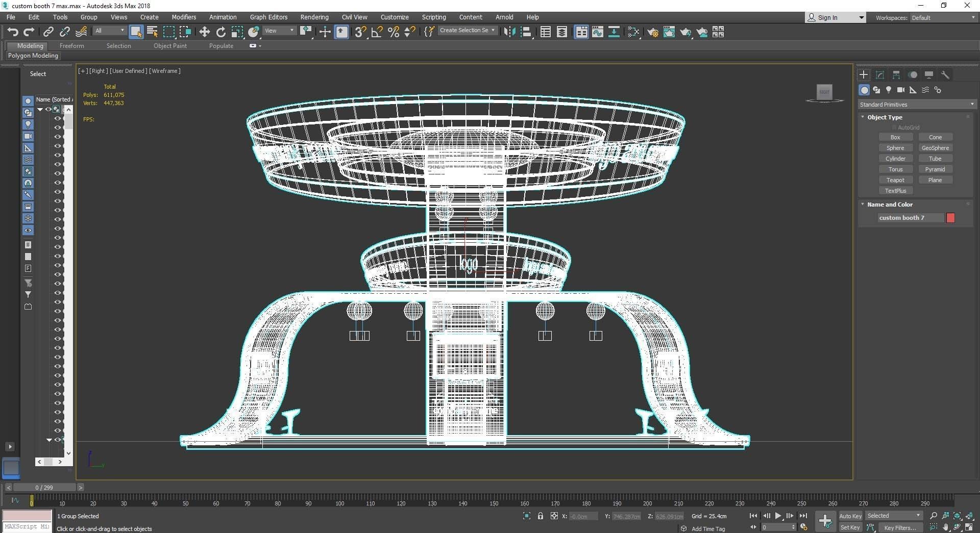
Task: Click the object name field custom booth 7
Action: 910,218
